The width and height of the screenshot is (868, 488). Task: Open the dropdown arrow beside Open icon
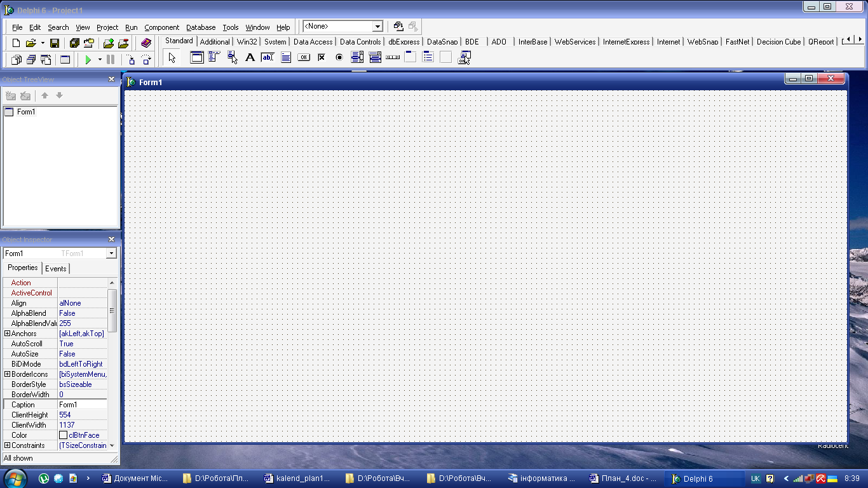[42, 43]
